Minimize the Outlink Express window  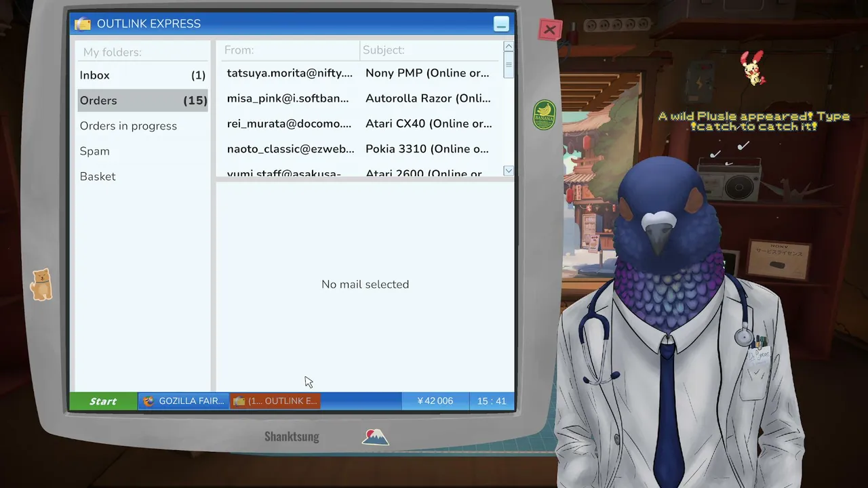(501, 24)
